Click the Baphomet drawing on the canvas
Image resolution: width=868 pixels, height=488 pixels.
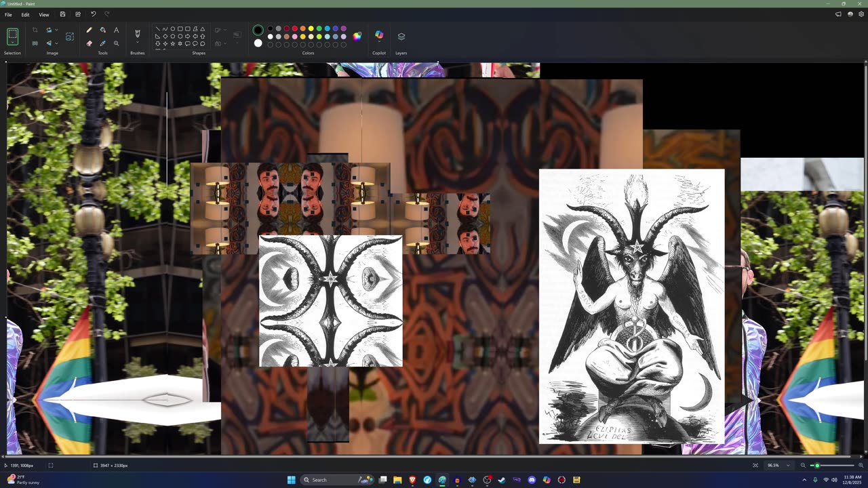pos(631,306)
